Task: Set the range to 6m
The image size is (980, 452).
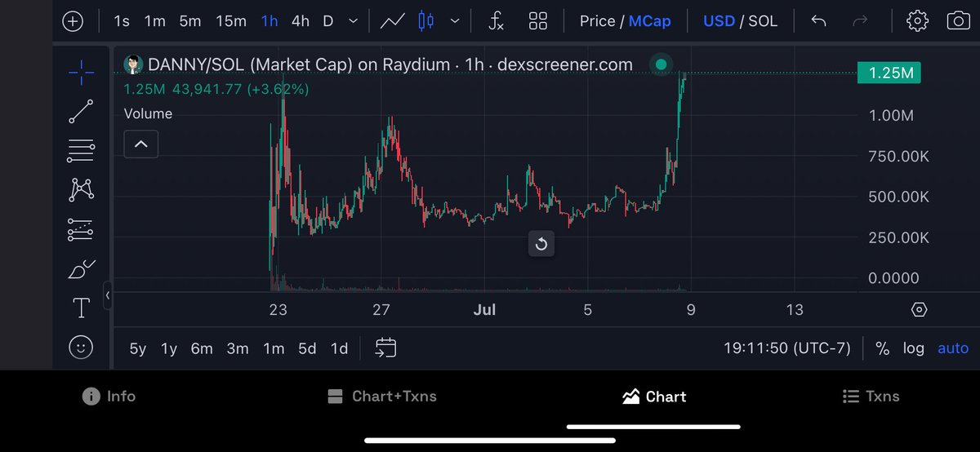Action: coord(202,348)
